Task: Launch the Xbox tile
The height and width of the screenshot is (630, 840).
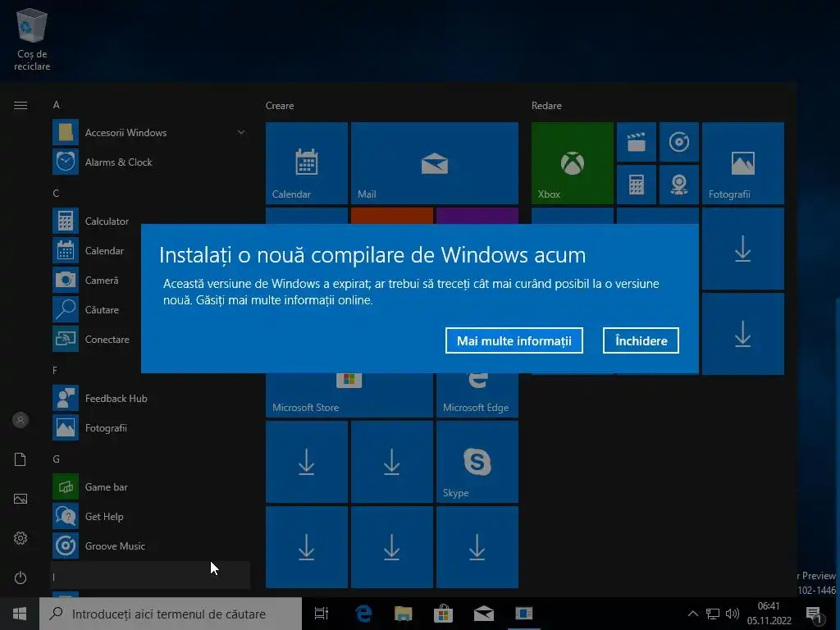Action: click(572, 163)
